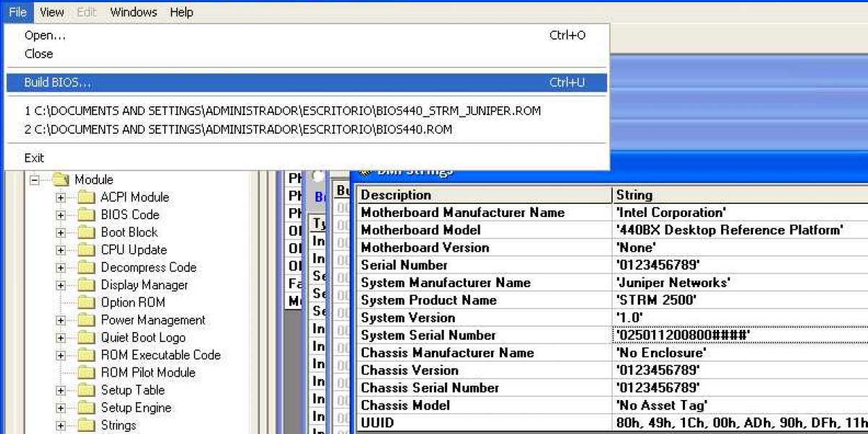Expand the Display Manager node

coord(61,285)
